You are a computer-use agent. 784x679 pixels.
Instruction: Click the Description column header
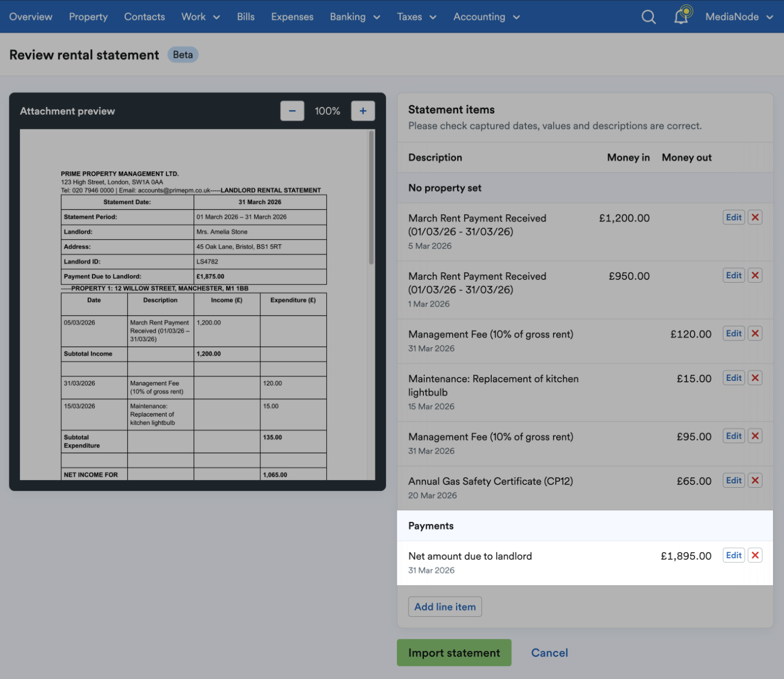coord(436,158)
